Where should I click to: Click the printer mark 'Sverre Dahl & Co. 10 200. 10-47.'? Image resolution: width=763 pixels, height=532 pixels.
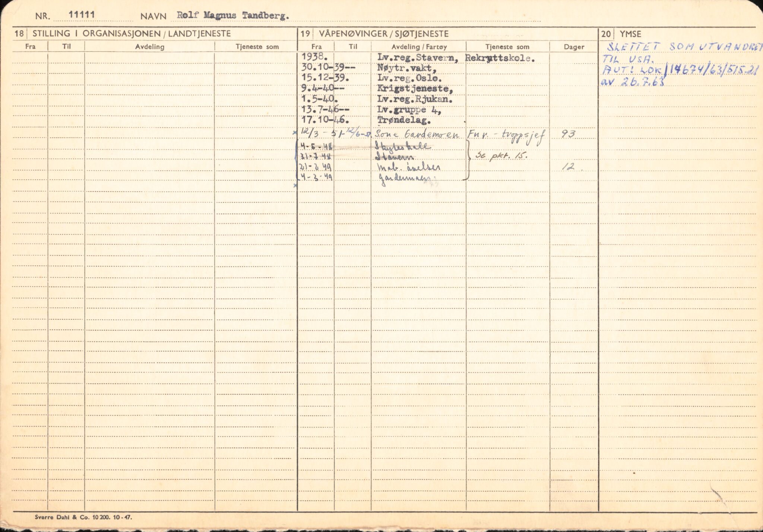click(83, 517)
